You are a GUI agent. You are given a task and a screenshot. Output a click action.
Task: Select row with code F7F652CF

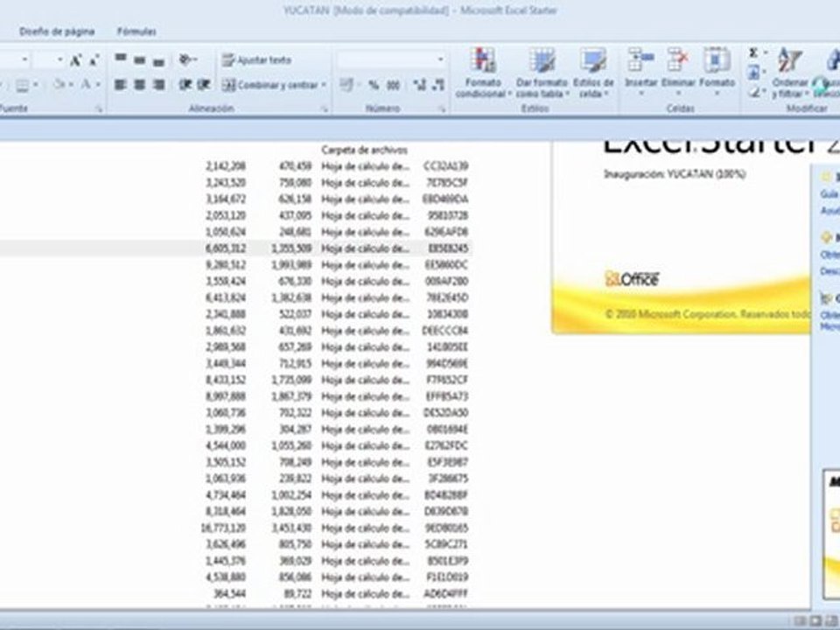(234, 380)
